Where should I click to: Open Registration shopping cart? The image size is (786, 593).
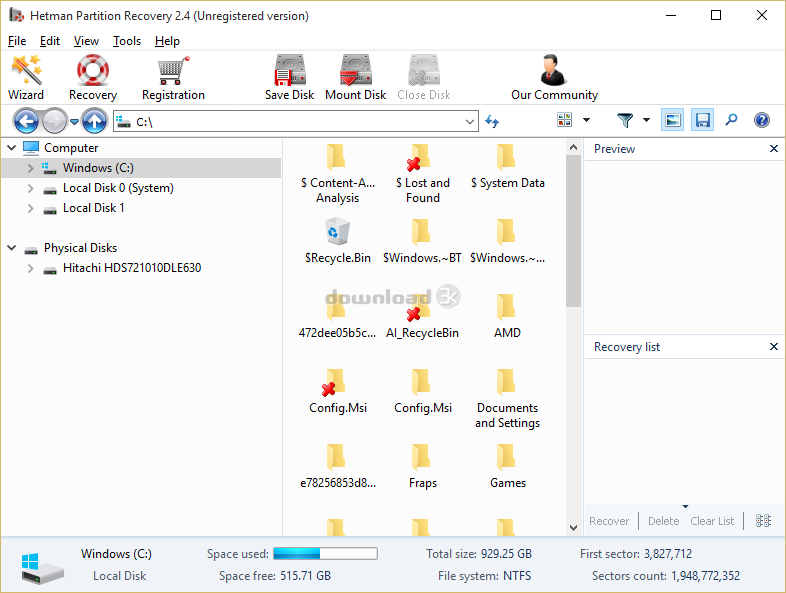173,78
